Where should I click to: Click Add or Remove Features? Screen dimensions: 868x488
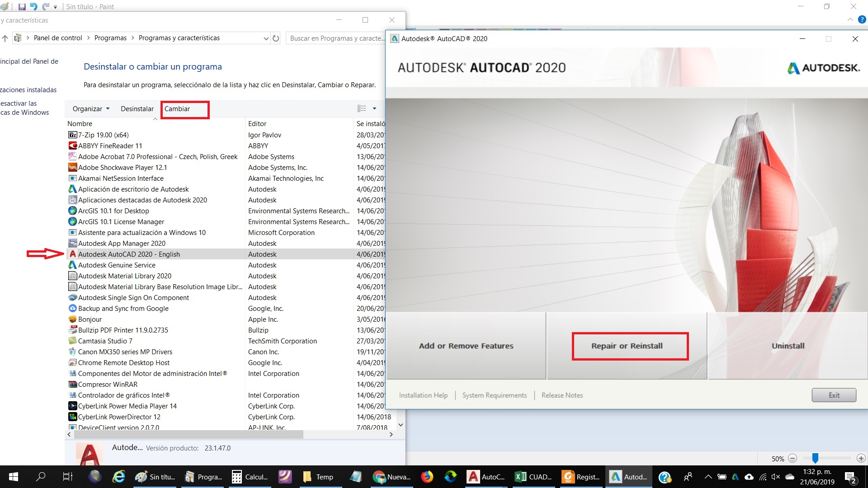coord(466,346)
